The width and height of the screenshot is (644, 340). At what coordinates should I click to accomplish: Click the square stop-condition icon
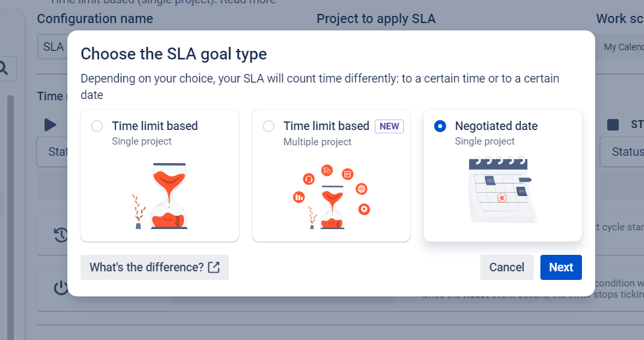(x=613, y=124)
